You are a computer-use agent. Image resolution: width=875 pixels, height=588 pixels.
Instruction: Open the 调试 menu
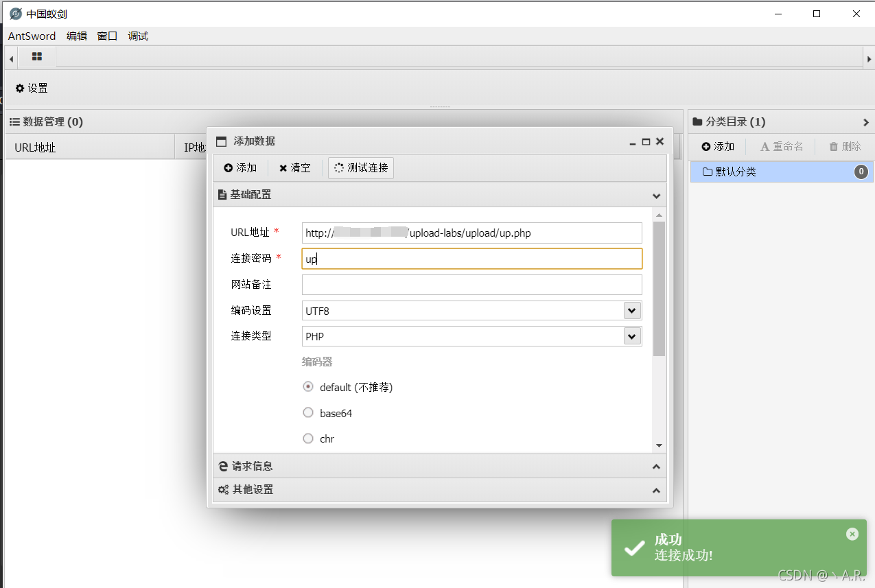click(138, 36)
